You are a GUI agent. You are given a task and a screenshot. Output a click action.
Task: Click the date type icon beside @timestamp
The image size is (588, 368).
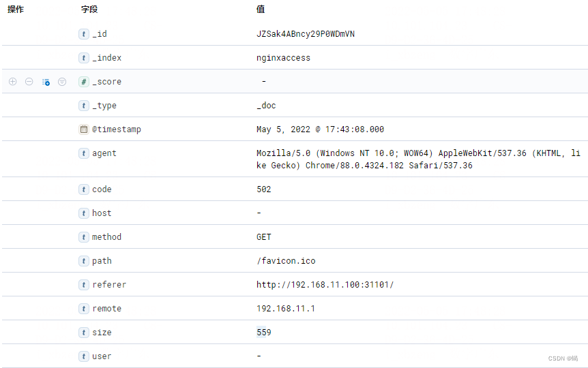pyautogui.click(x=84, y=129)
